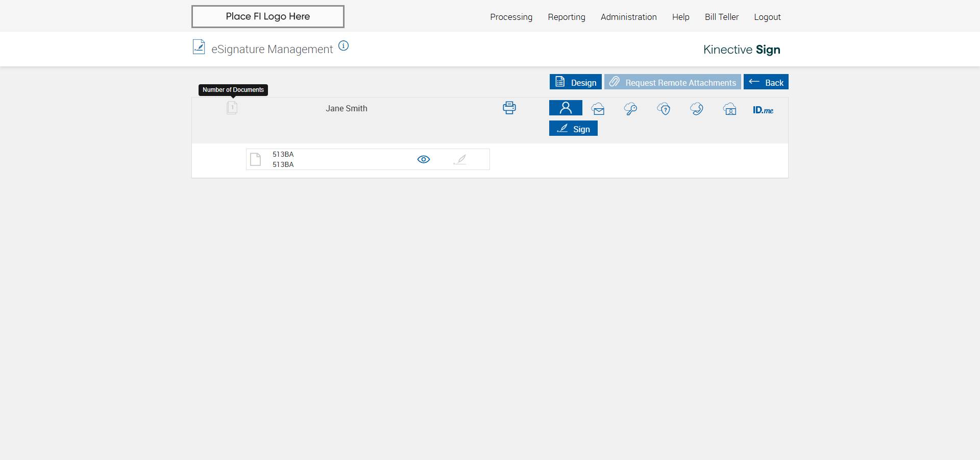Select the cloud phone authentication icon
This screenshot has width=980, height=460.
(x=697, y=109)
